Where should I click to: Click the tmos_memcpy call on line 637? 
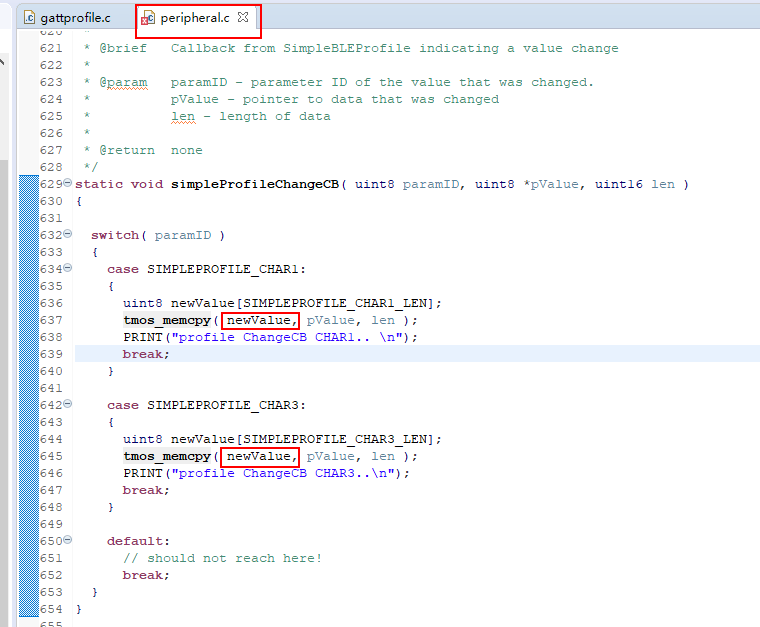(x=166, y=320)
